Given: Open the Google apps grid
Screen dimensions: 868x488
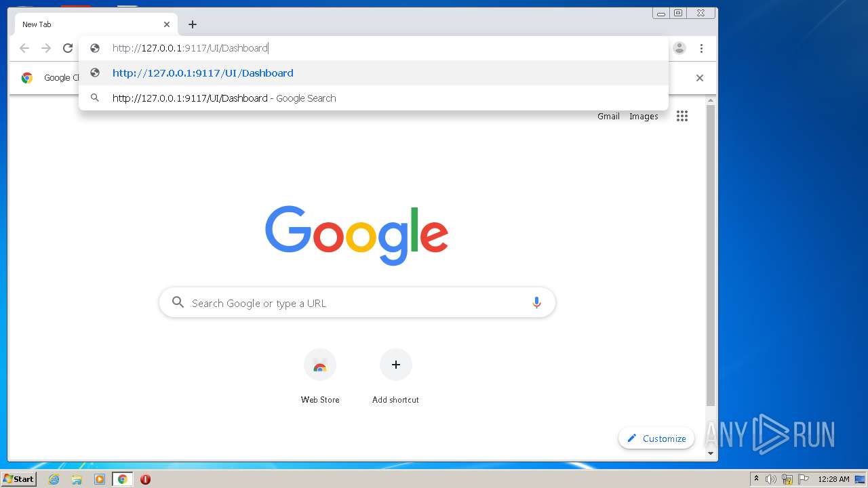Looking at the screenshot, I should click(x=682, y=116).
